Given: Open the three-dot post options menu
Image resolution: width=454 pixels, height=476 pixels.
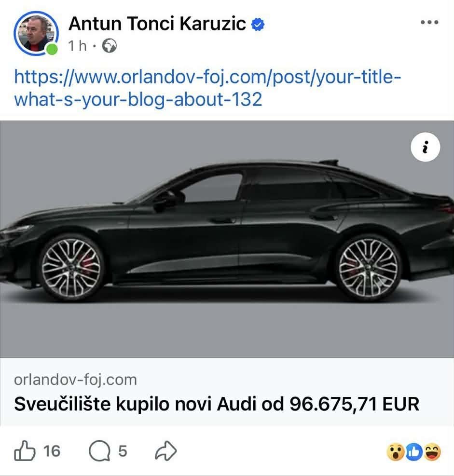Looking at the screenshot, I should pyautogui.click(x=429, y=22).
